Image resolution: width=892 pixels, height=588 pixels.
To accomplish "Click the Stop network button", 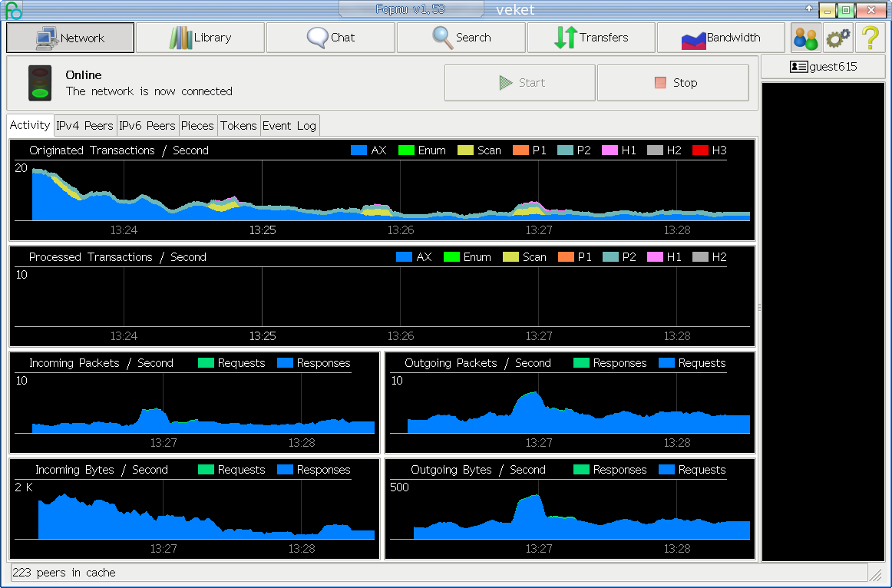I will click(x=673, y=83).
